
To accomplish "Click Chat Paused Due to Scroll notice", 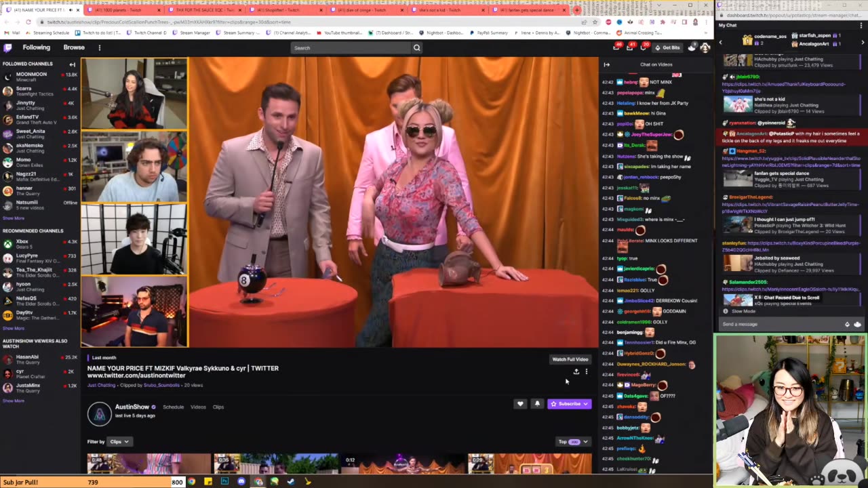I will 791,298.
